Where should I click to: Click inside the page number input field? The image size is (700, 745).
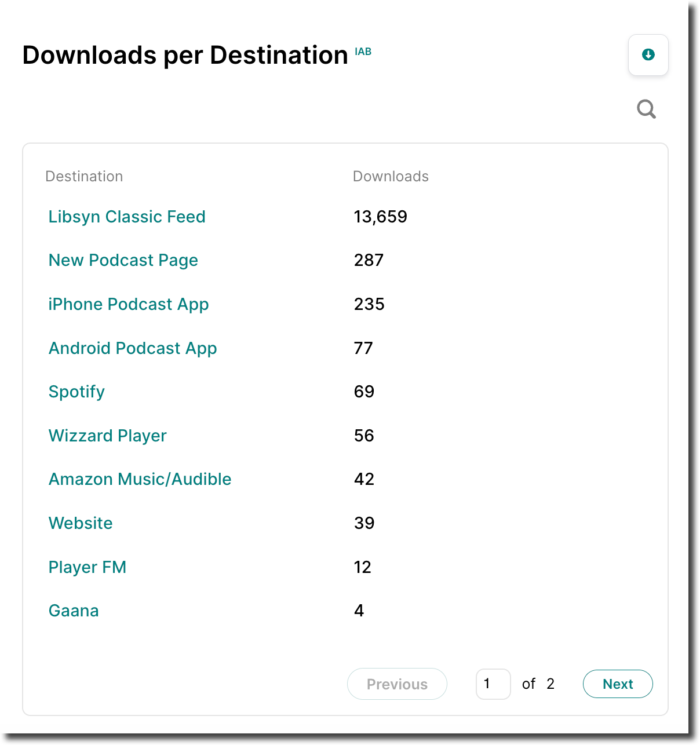[x=493, y=684]
